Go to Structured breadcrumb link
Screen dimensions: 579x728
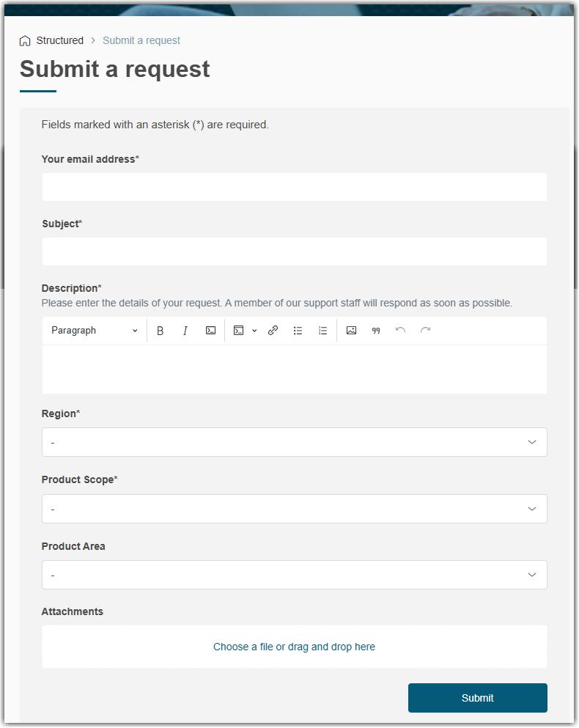click(x=60, y=41)
